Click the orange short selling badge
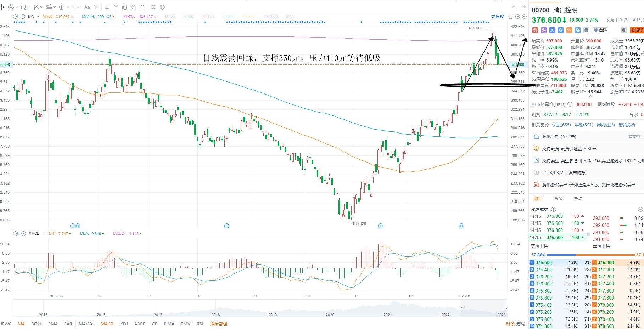 point(569,30)
